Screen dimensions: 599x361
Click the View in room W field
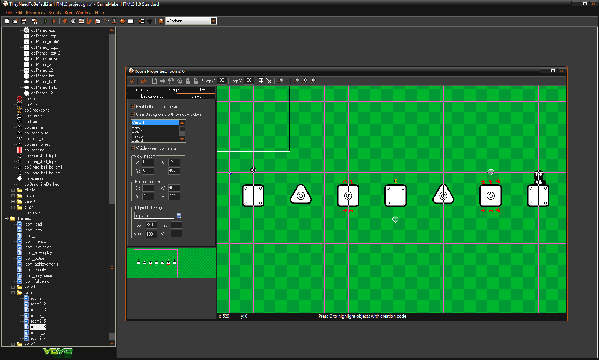coord(174,163)
